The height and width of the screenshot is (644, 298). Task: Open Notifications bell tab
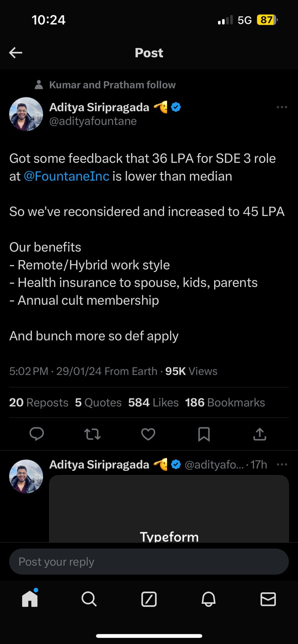208,599
